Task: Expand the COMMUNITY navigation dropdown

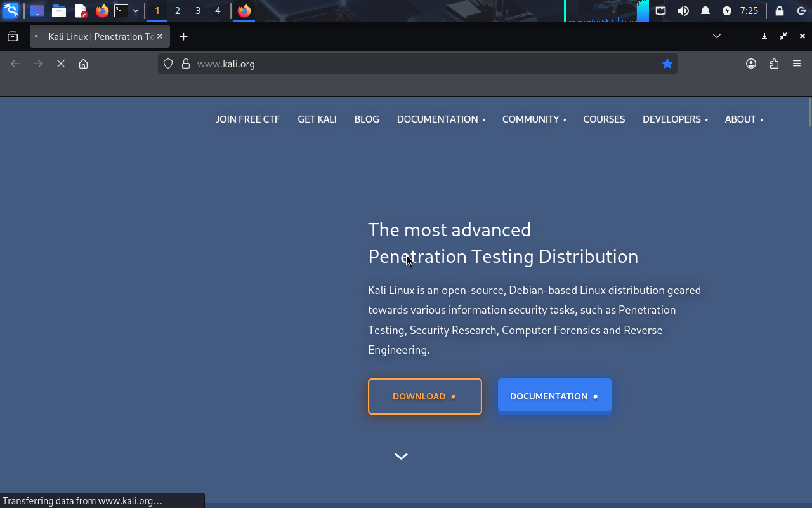Action: tap(534, 119)
